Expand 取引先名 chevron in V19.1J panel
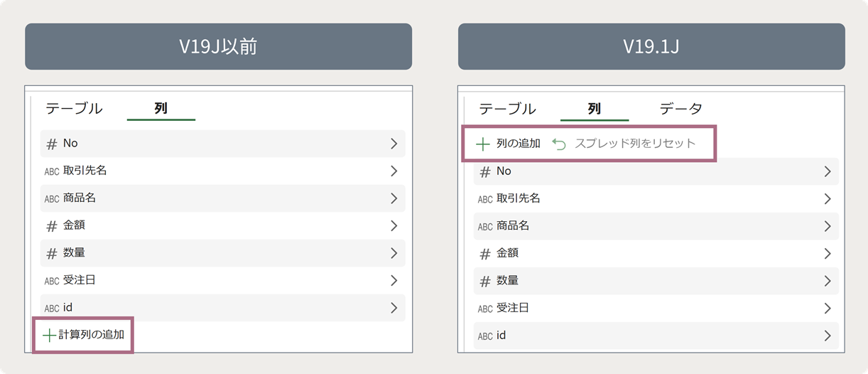The image size is (868, 374). pyautogui.click(x=827, y=198)
